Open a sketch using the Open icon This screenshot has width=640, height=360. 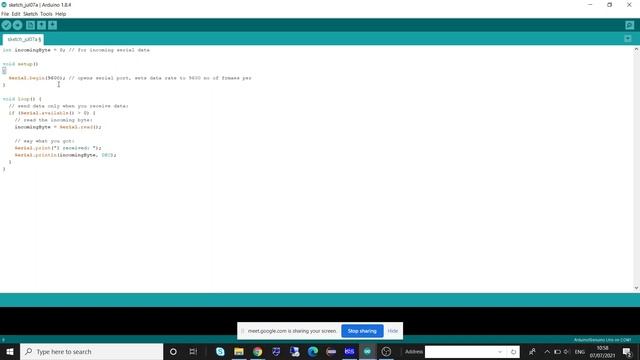pos(41,25)
